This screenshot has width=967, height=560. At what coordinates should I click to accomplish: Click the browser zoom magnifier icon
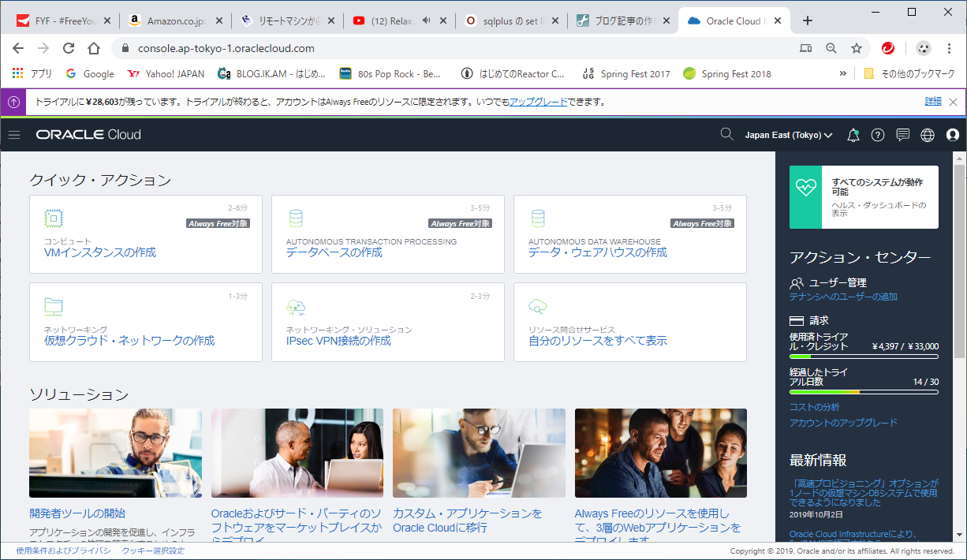pyautogui.click(x=831, y=48)
